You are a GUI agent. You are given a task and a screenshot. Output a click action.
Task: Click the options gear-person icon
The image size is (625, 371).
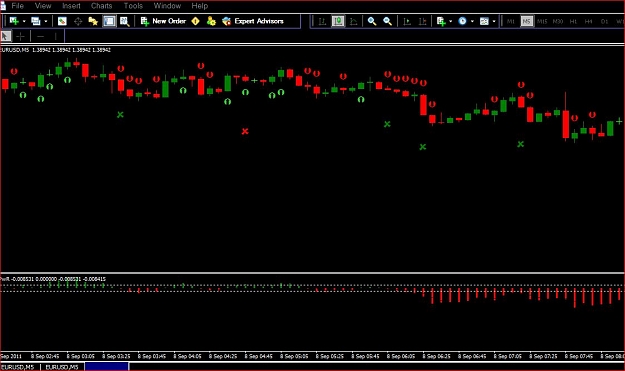point(211,21)
